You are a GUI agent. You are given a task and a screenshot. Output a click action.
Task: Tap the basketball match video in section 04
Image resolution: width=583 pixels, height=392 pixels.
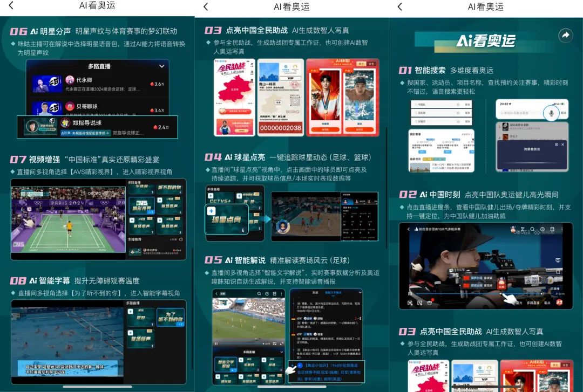coord(306,216)
